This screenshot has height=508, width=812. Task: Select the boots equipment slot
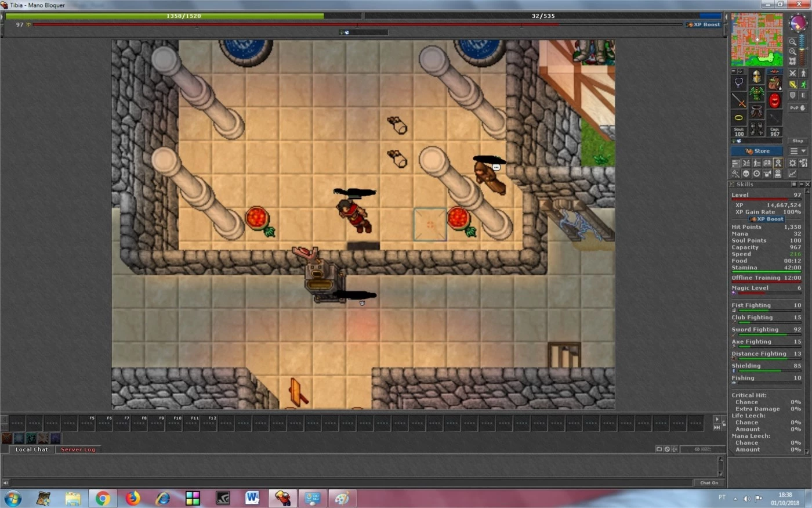(x=756, y=128)
